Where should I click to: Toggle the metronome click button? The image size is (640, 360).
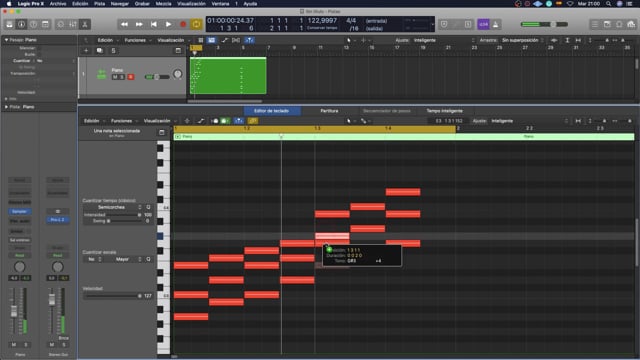tap(496, 24)
